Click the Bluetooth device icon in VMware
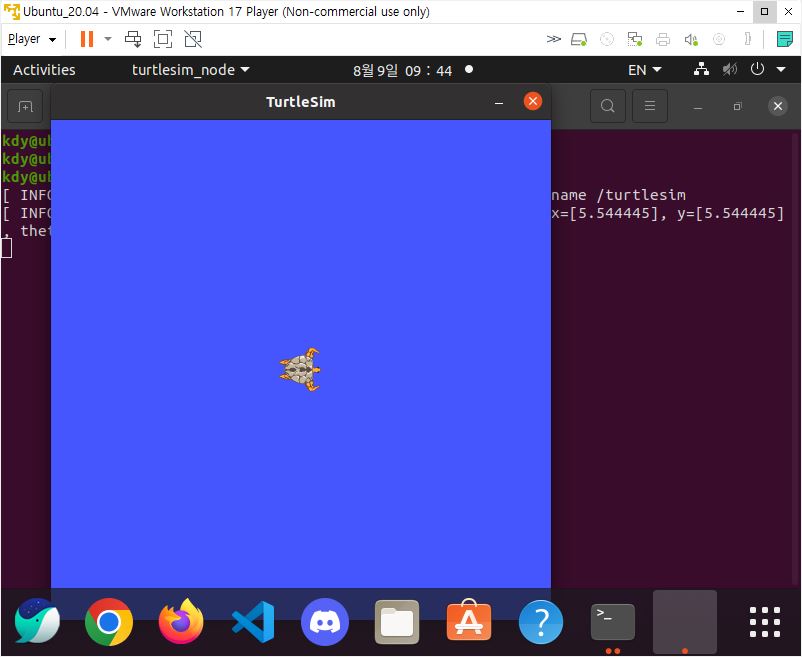The image size is (802, 657). [747, 39]
